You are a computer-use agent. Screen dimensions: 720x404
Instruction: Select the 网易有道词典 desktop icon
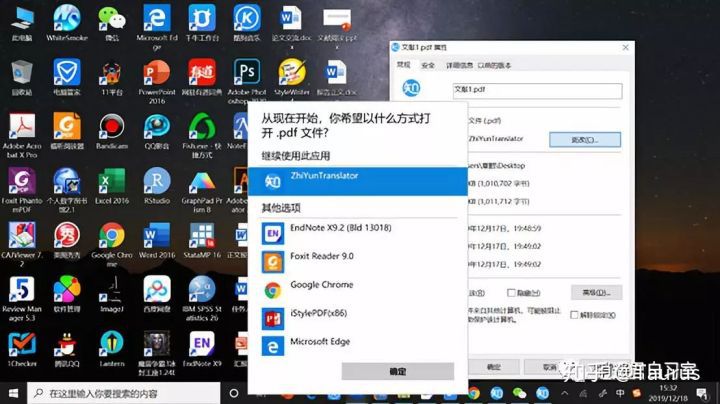tap(202, 78)
